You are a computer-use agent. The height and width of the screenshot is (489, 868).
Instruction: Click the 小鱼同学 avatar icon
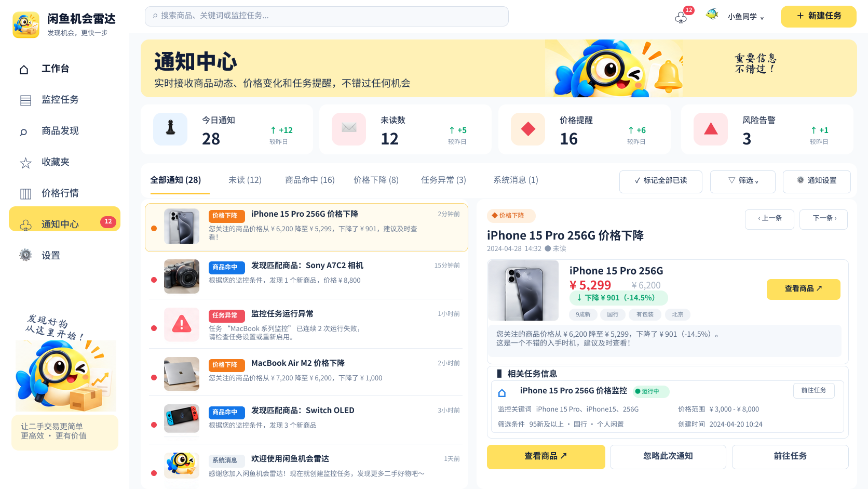click(x=712, y=15)
